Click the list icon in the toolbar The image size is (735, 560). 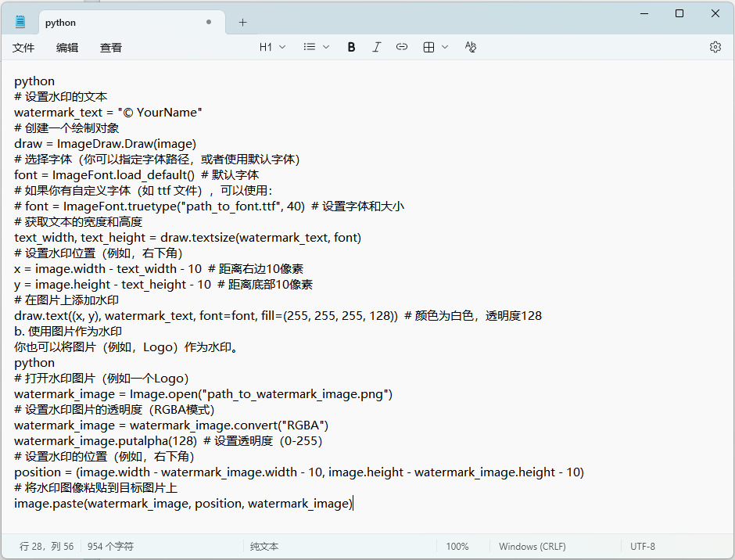[x=310, y=47]
